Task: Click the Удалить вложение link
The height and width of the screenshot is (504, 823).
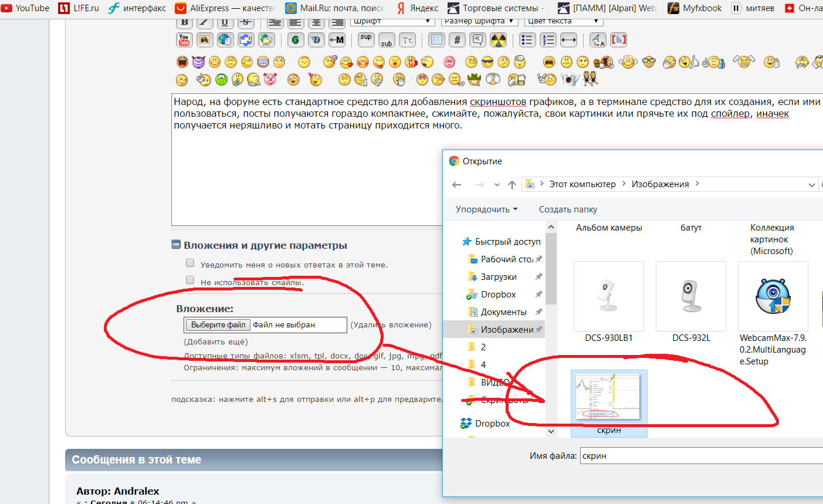Action: (391, 324)
